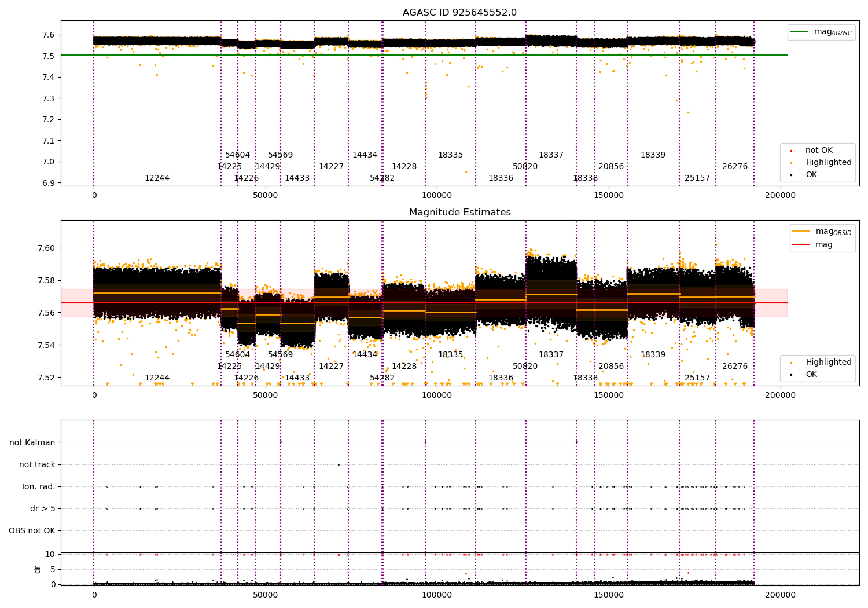Click the "7.5" y-axis tick label
868x608 pixels.
pyautogui.click(x=49, y=56)
